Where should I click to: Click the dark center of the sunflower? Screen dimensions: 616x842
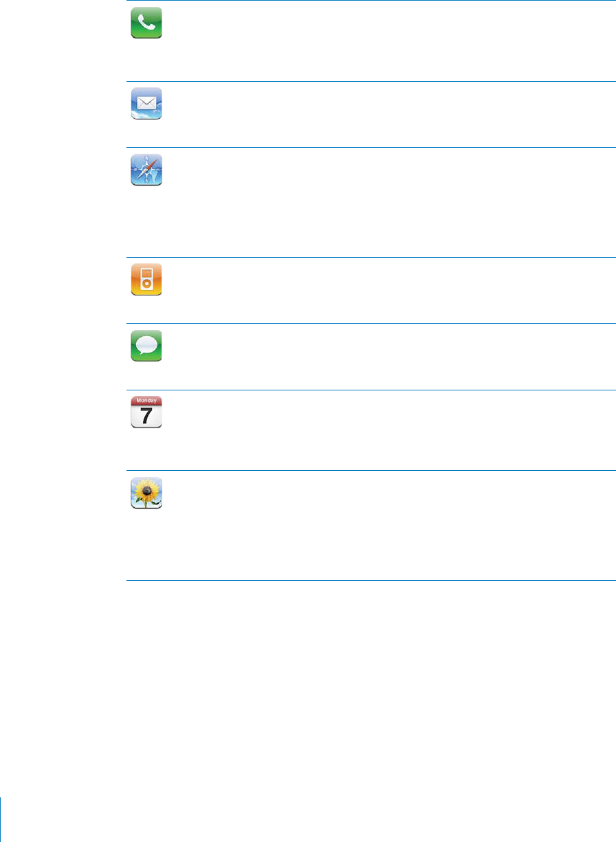point(146,490)
